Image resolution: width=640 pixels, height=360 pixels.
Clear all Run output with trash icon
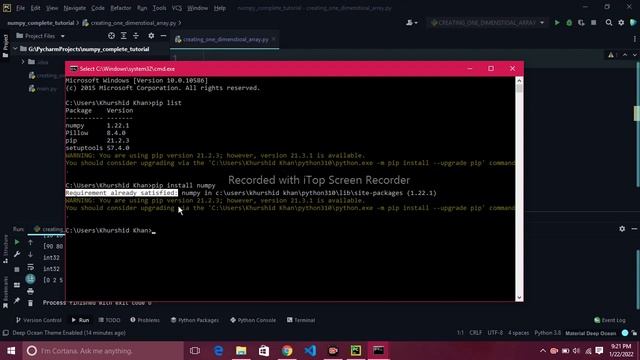pos(30,303)
